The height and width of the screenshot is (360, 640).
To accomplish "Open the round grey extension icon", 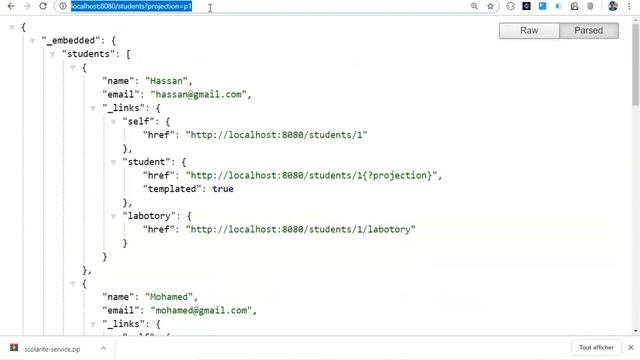I will (x=510, y=6).
